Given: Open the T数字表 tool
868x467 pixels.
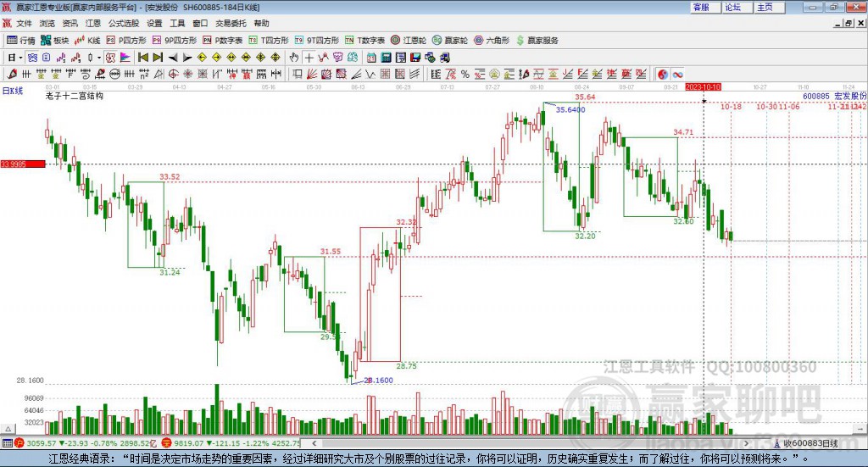Looking at the screenshot, I should (x=364, y=41).
